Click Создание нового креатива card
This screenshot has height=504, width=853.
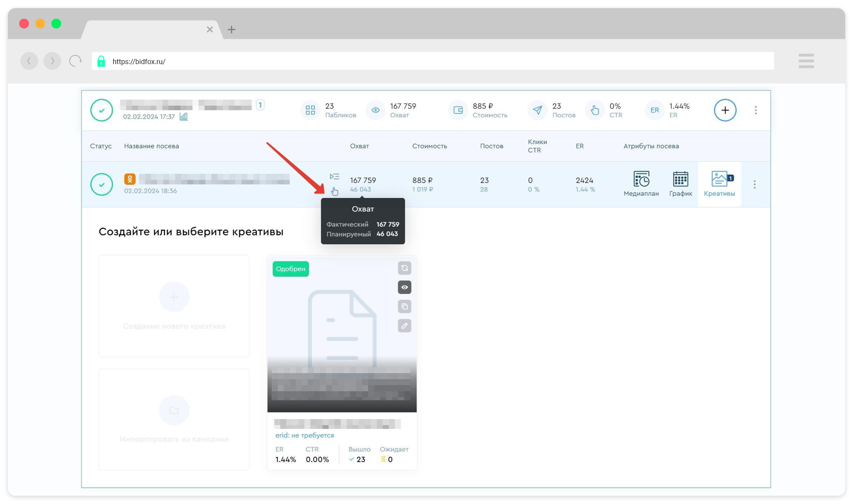(x=174, y=306)
